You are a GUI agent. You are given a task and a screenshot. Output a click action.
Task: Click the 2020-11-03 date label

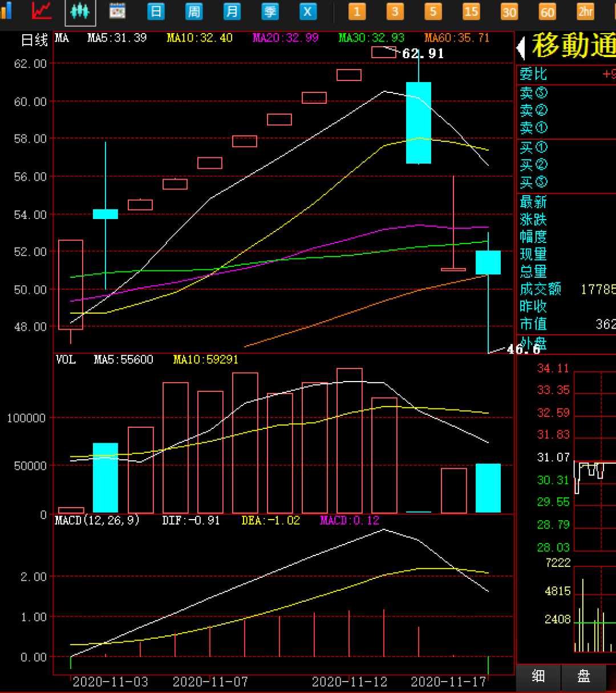point(110,682)
